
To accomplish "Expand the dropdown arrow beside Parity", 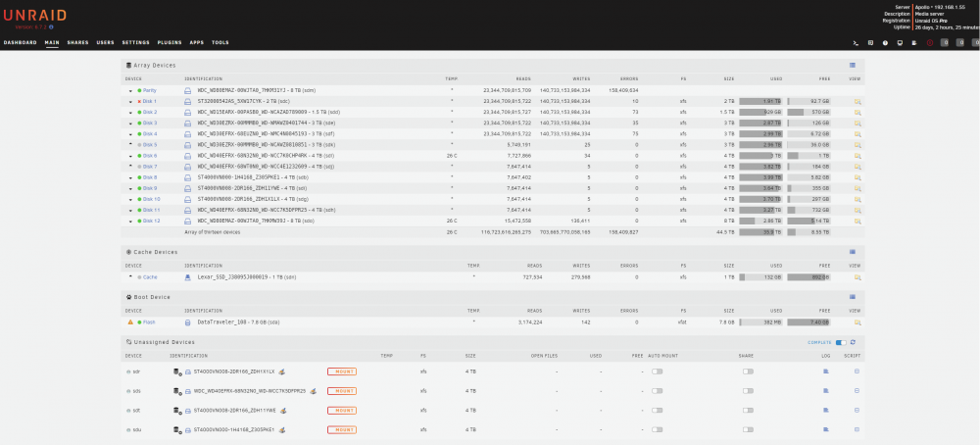I will pos(130,90).
